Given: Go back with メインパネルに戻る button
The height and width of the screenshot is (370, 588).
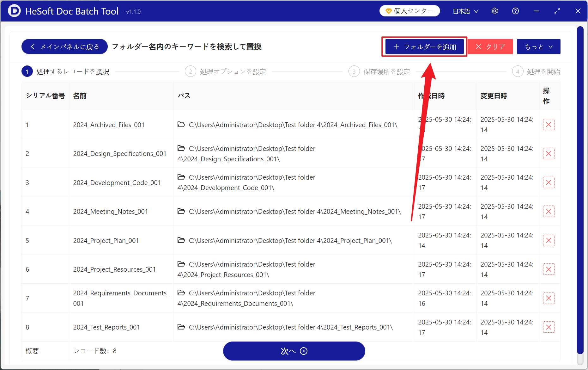Looking at the screenshot, I should [64, 47].
